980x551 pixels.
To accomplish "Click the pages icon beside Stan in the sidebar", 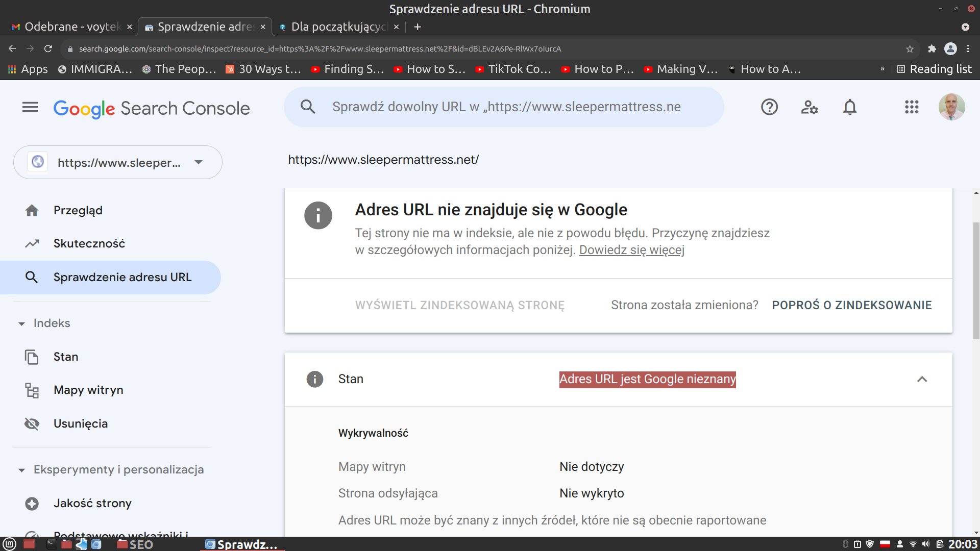I will [32, 357].
